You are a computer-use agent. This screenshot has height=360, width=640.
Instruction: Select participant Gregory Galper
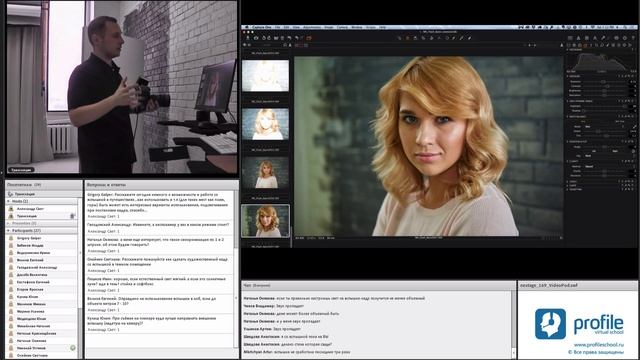click(x=42, y=238)
